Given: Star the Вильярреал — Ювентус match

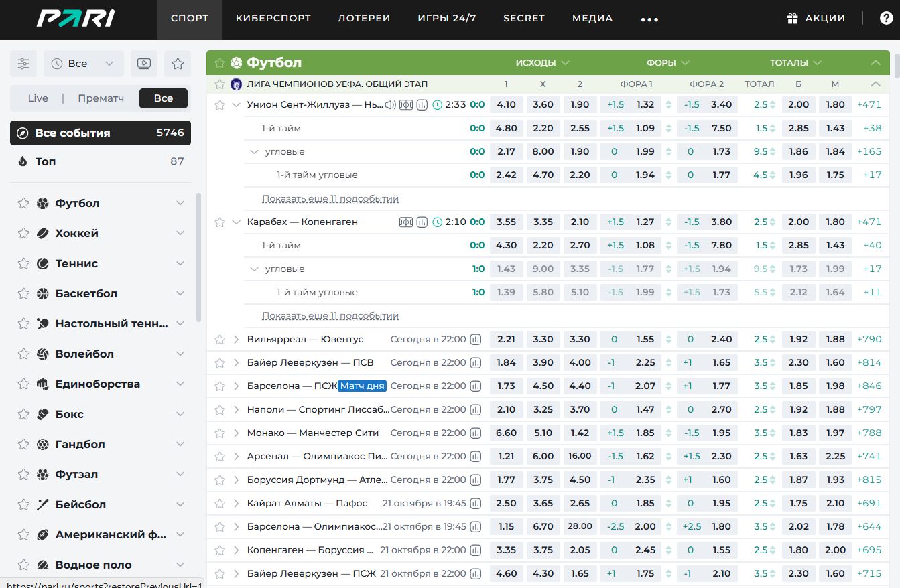Looking at the screenshot, I should tap(220, 340).
